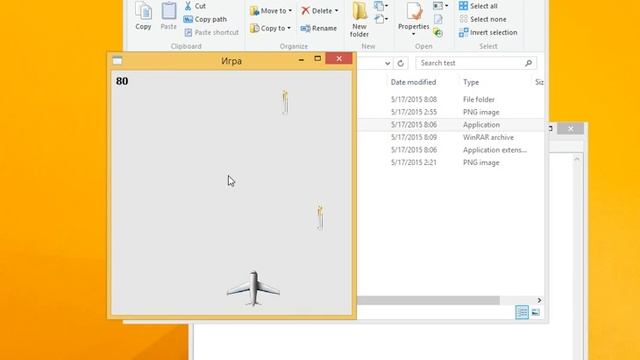Click the horizontal scrollbar thumb in Explorer
Image resolution: width=640 pixels, height=360 pixels.
(428, 300)
